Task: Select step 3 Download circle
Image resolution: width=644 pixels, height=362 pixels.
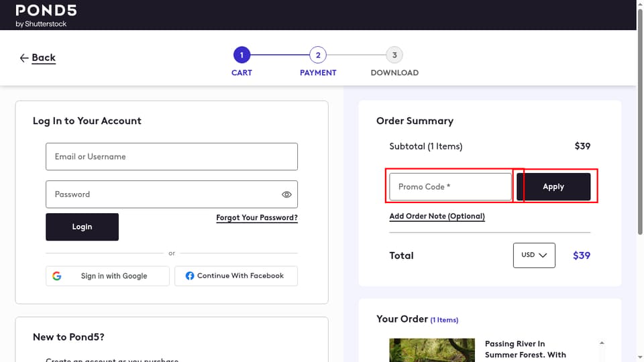Action: tap(394, 55)
